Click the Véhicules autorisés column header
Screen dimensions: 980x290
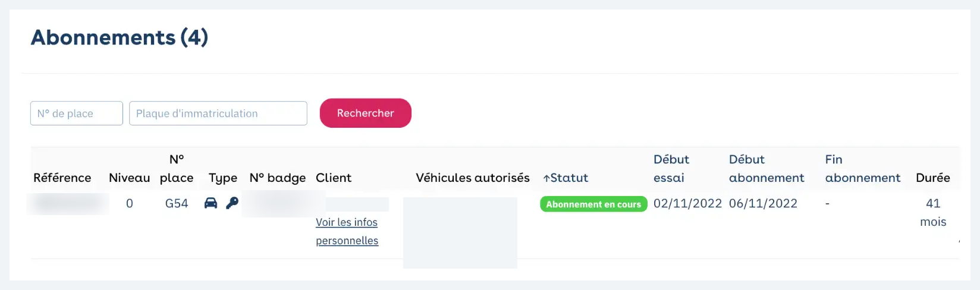pyautogui.click(x=473, y=178)
